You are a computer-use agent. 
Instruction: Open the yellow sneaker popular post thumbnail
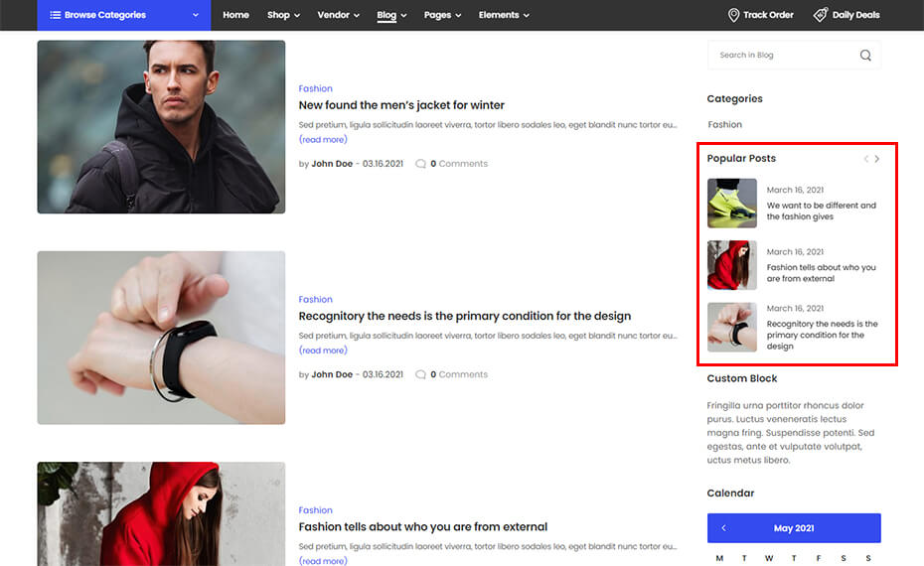click(731, 203)
